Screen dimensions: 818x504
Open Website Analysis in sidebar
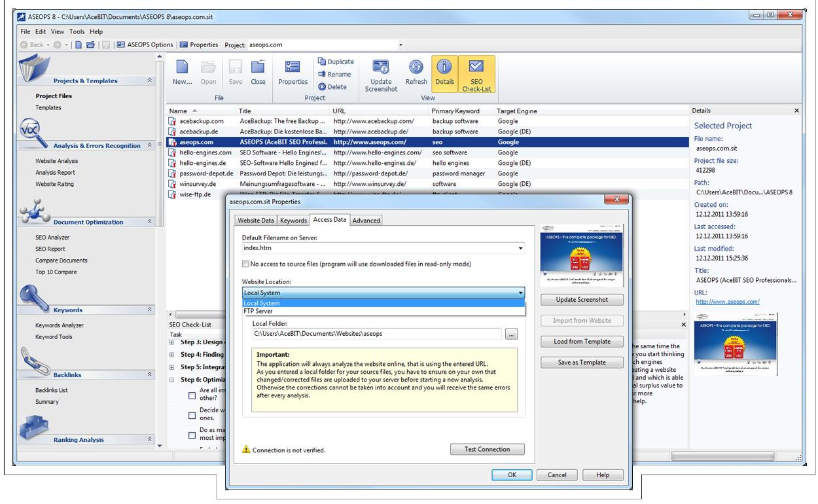click(56, 160)
